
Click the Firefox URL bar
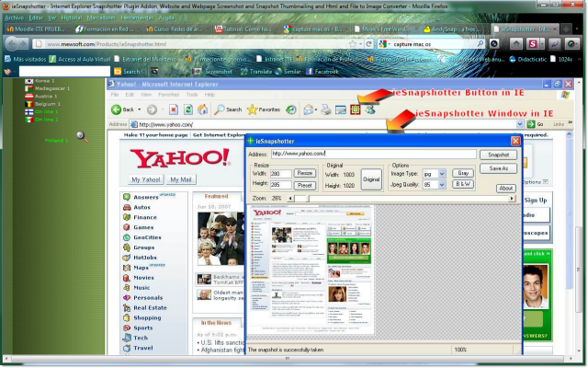click(190, 44)
